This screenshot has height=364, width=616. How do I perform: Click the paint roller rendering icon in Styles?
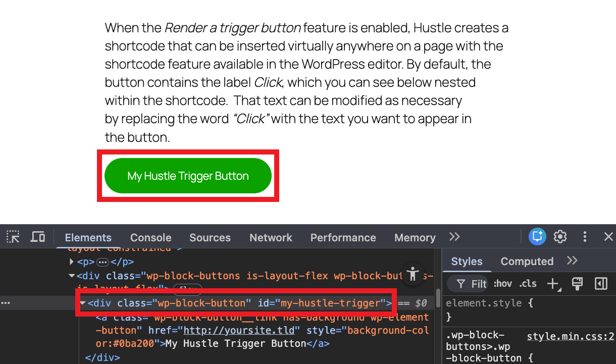click(x=577, y=284)
